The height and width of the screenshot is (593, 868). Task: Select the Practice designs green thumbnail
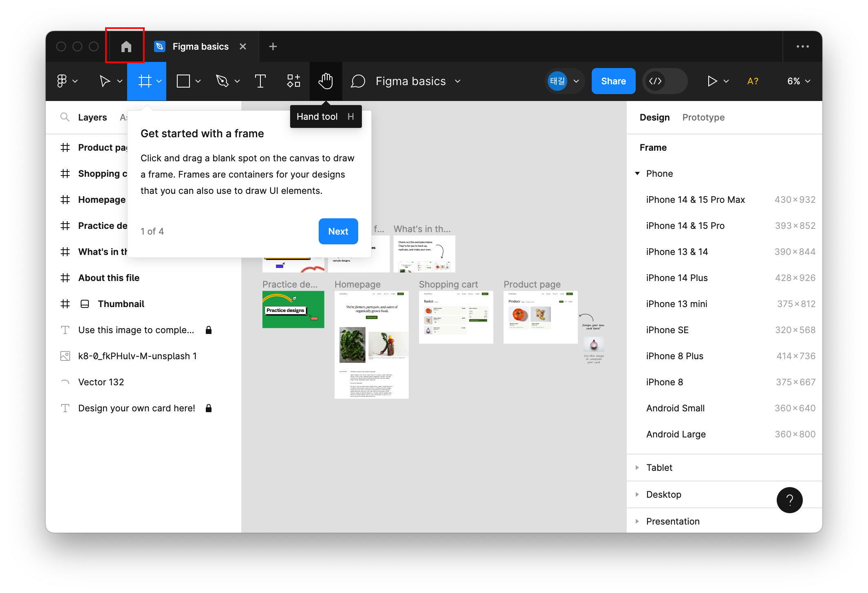[293, 310]
